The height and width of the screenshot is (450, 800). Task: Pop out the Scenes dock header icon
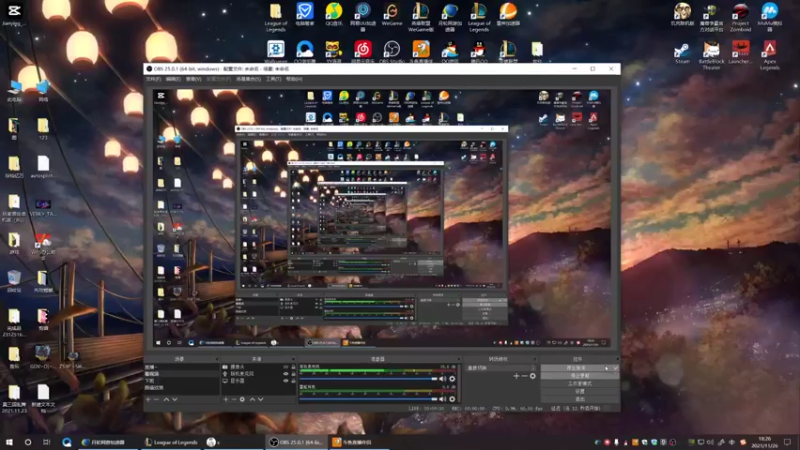click(216, 359)
